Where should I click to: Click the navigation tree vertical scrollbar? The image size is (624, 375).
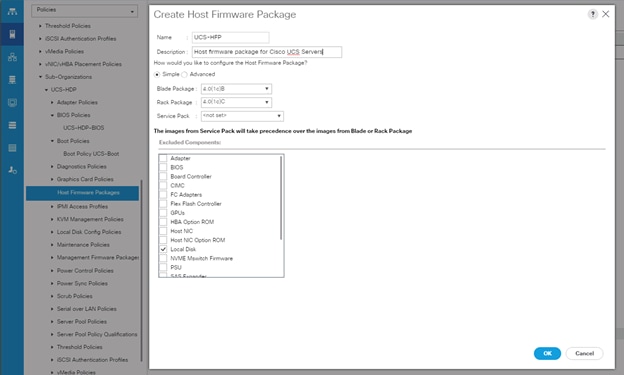(141, 271)
